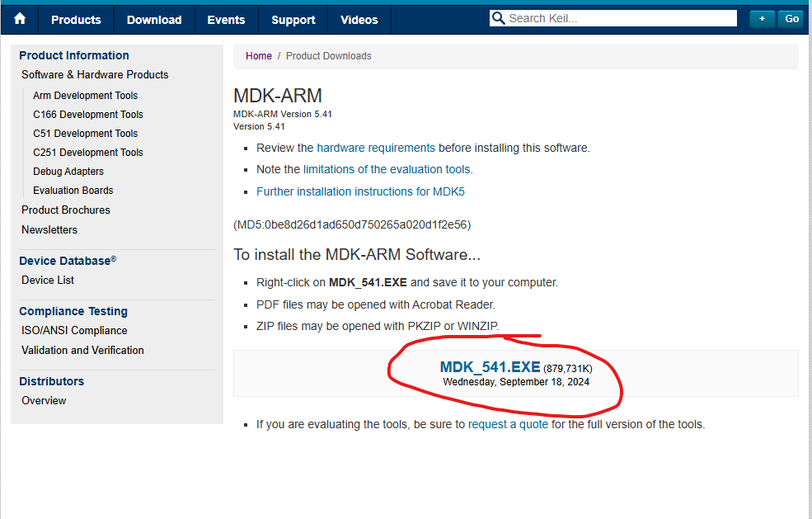Open Further installation instructions for MDK5

(x=360, y=191)
